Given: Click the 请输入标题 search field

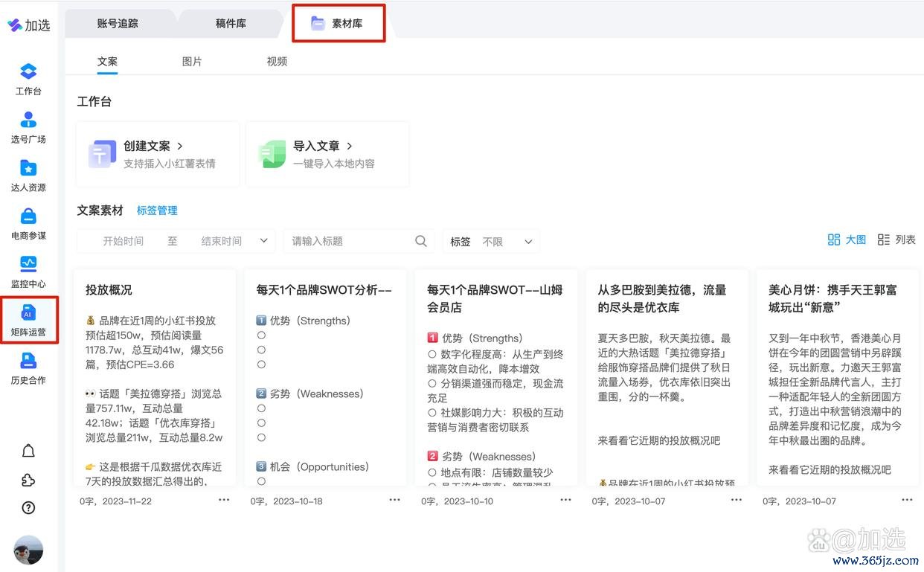Looking at the screenshot, I should tap(359, 241).
